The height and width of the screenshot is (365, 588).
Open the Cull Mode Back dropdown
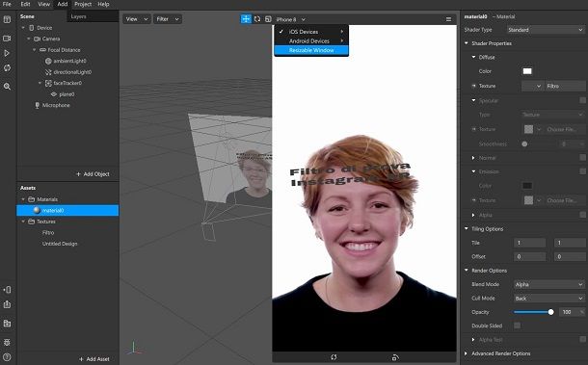549,299
